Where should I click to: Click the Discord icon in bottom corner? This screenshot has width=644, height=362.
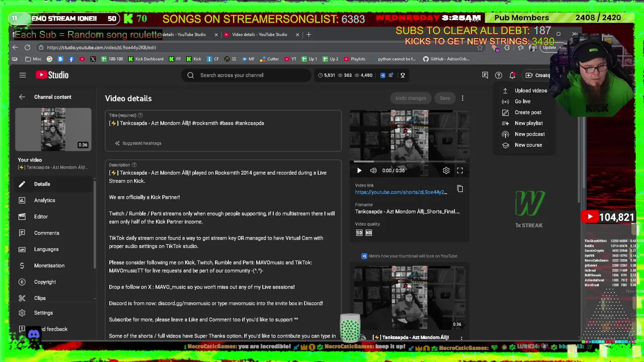tap(34, 334)
